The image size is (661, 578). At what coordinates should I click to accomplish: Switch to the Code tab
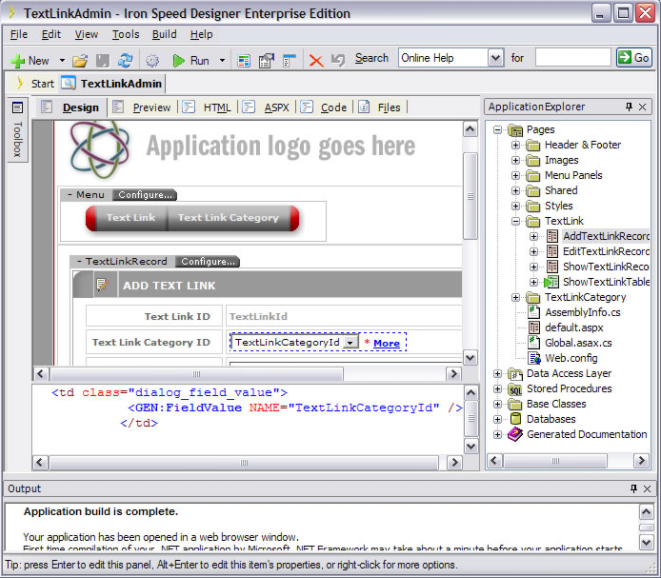click(x=324, y=108)
